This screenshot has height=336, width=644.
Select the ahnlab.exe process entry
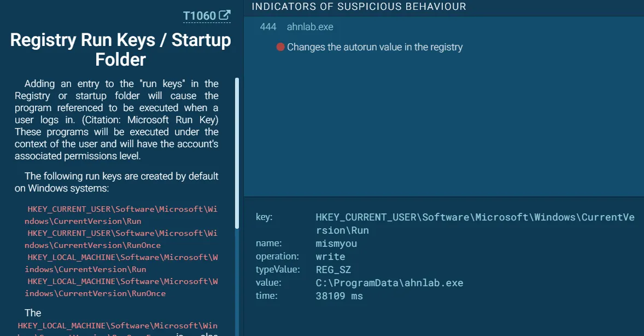coord(310,27)
